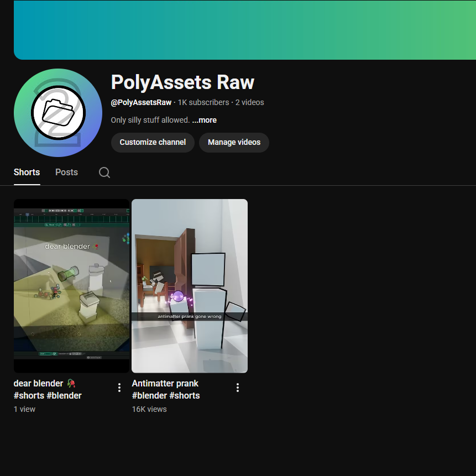Click the Manage videos button
Screen dimensions: 476x476
[234, 143]
